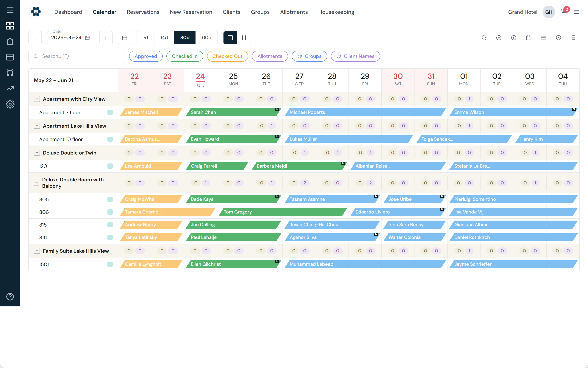588x368 pixels.
Task: Click the jump-to-today calendar icon button
Action: 125,38
